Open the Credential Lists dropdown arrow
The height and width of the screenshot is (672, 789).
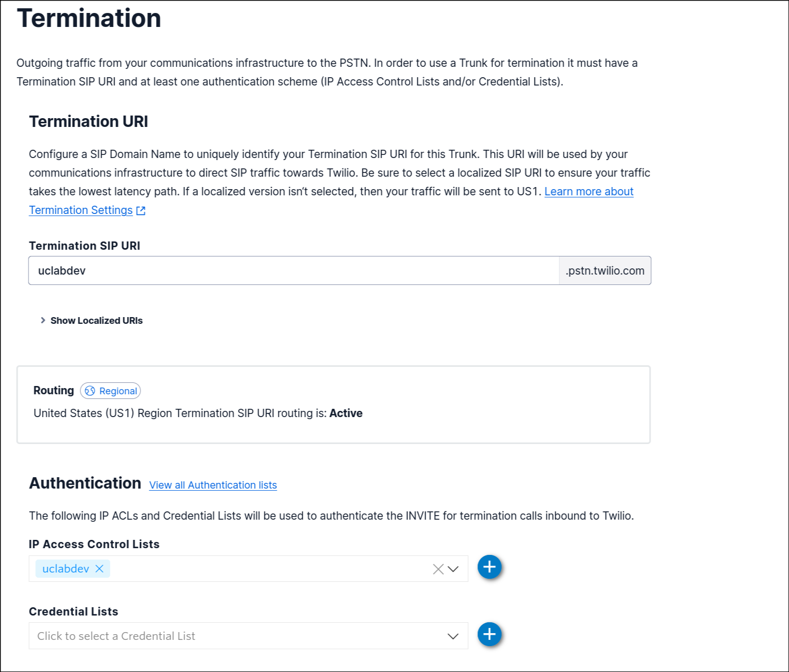(453, 636)
